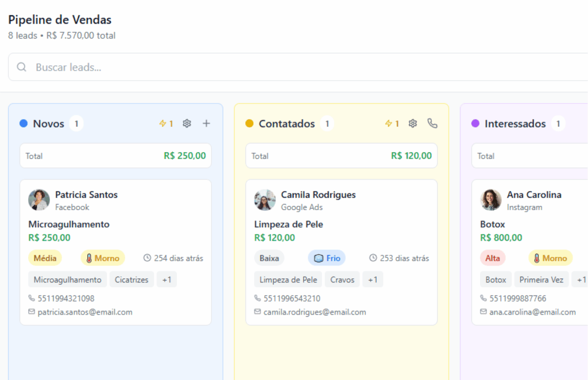The height and width of the screenshot is (380, 588).
Task: Click phone icon beside Patricia's number
Action: [32, 298]
